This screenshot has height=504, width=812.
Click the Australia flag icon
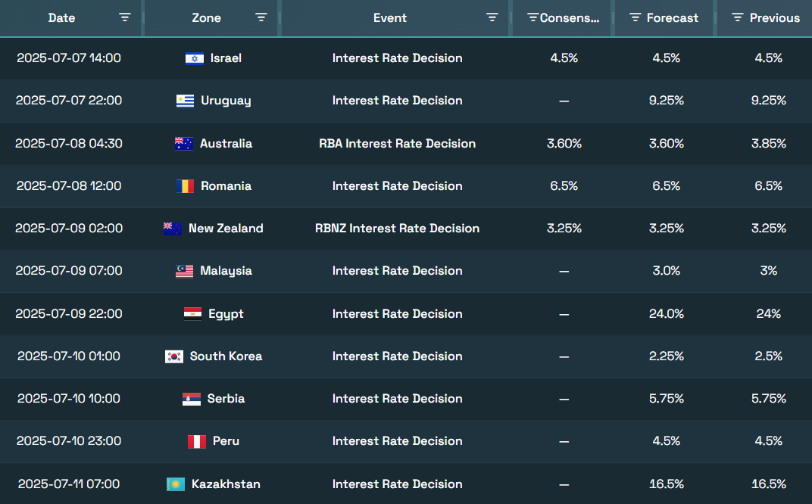point(184,143)
